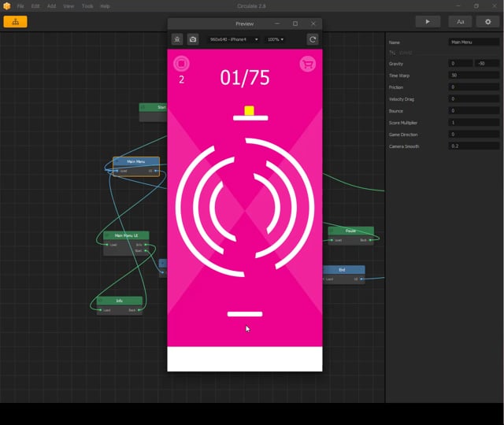Image resolution: width=504 pixels, height=425 pixels.
Task: Open the Edit menu
Action: tap(35, 6)
